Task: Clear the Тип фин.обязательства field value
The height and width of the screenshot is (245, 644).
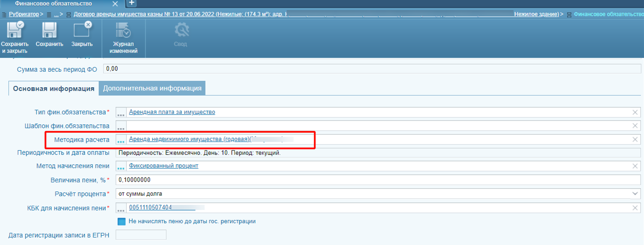Action: pos(635,112)
